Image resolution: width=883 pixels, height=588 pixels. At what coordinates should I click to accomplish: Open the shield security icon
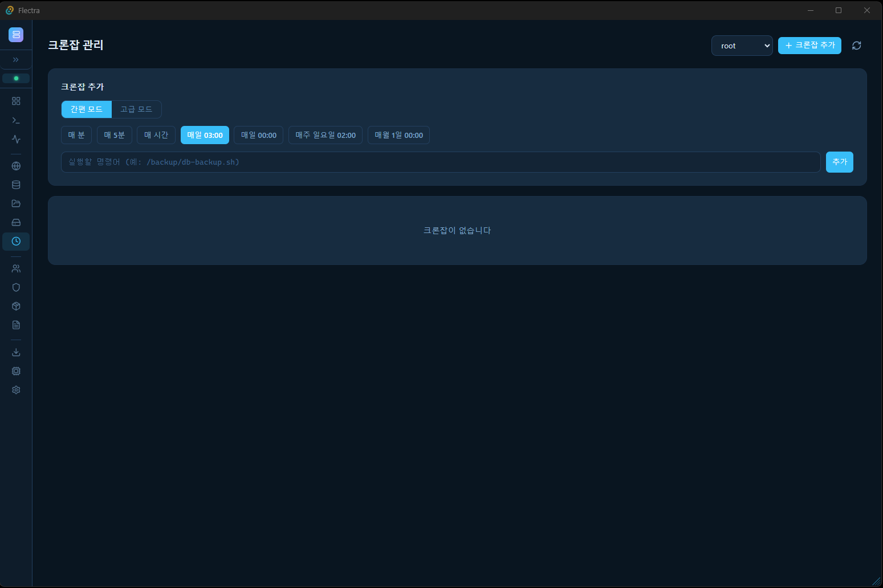point(16,287)
